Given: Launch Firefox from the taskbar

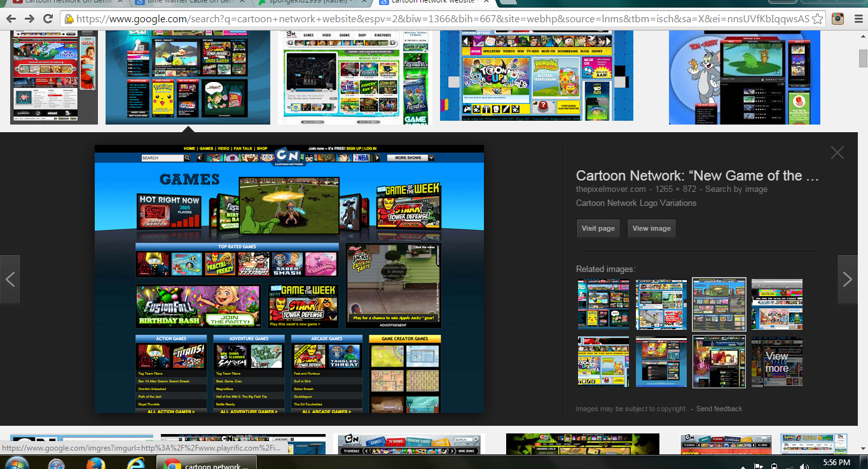Looking at the screenshot, I should [x=96, y=463].
